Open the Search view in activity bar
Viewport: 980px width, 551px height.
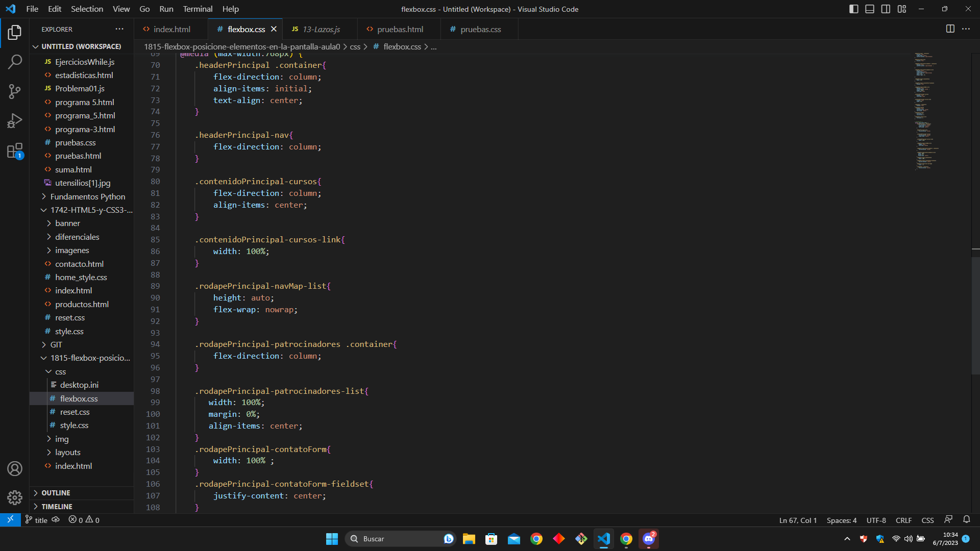click(x=15, y=62)
